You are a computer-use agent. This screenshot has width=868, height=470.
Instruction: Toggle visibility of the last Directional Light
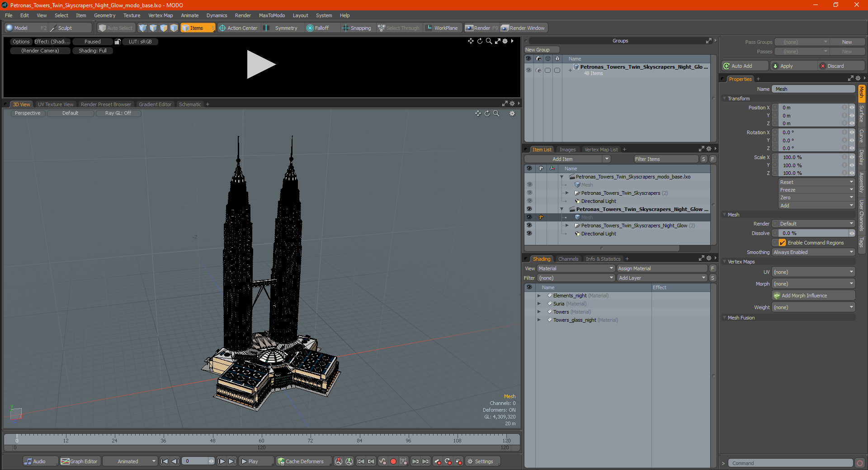(x=529, y=234)
